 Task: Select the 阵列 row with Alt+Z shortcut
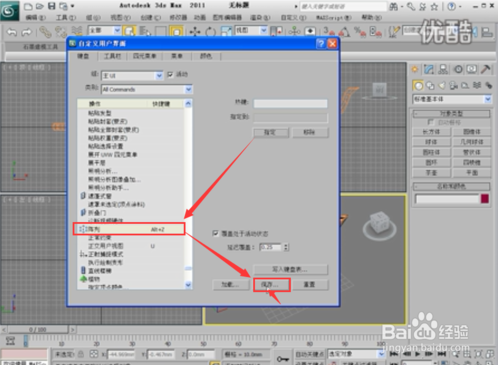click(129, 229)
